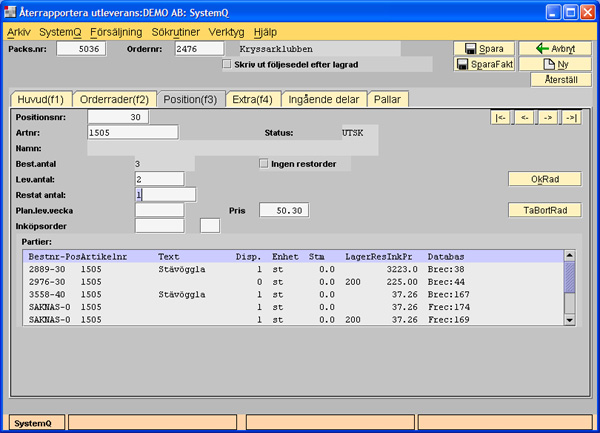Maximize the SystemQ window
This screenshot has height=433, width=600.
click(571, 13)
